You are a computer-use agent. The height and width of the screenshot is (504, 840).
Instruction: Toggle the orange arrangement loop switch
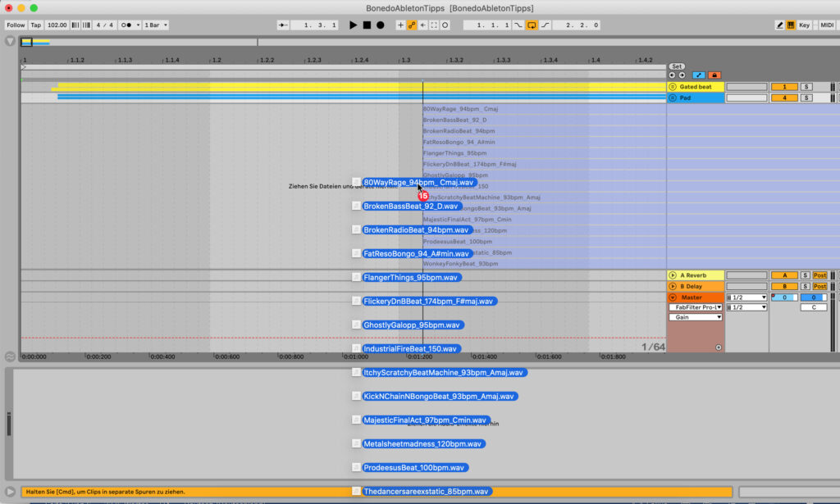point(532,25)
